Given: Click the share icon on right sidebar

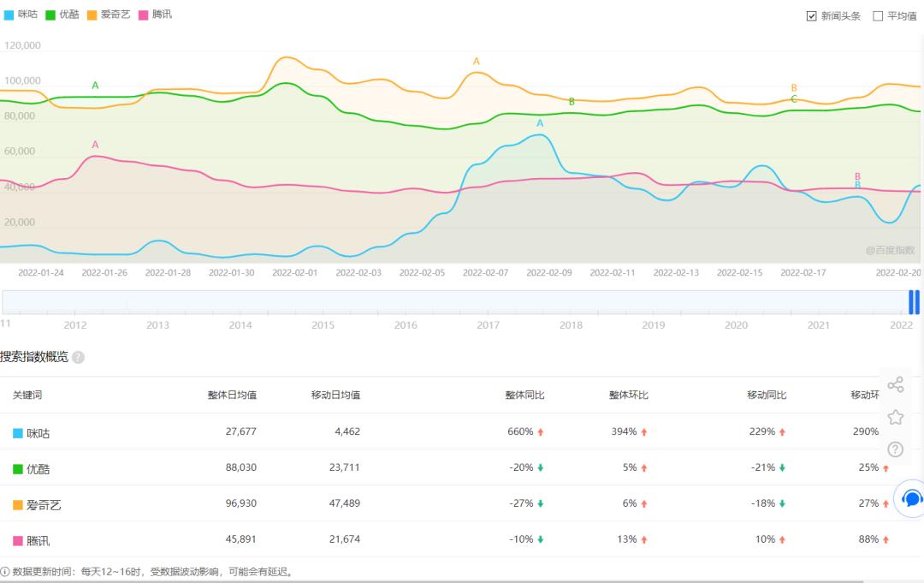Looking at the screenshot, I should 895,384.
